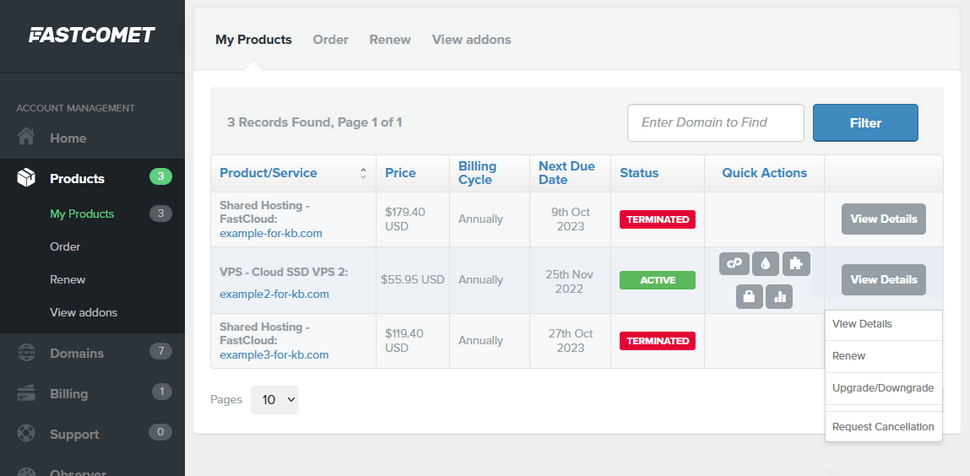Sort by the Status column header
Screen dimensions: 970x476
point(639,173)
